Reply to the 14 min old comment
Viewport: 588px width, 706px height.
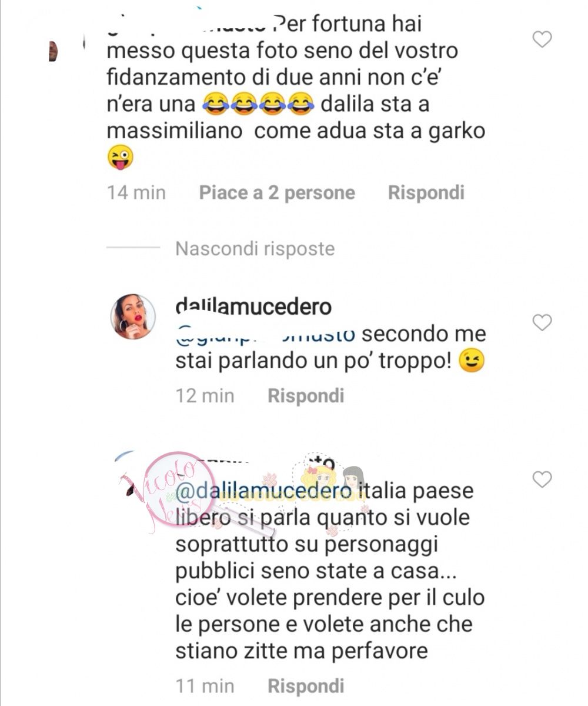pyautogui.click(x=426, y=193)
